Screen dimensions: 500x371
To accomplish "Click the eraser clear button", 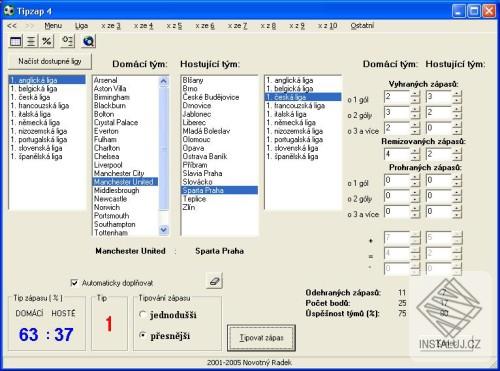I will (214, 281).
